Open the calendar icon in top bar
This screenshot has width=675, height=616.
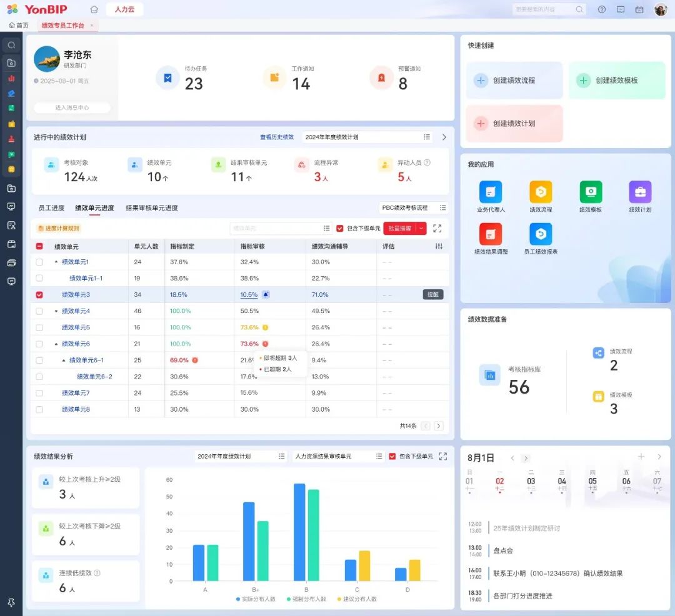(639, 9)
